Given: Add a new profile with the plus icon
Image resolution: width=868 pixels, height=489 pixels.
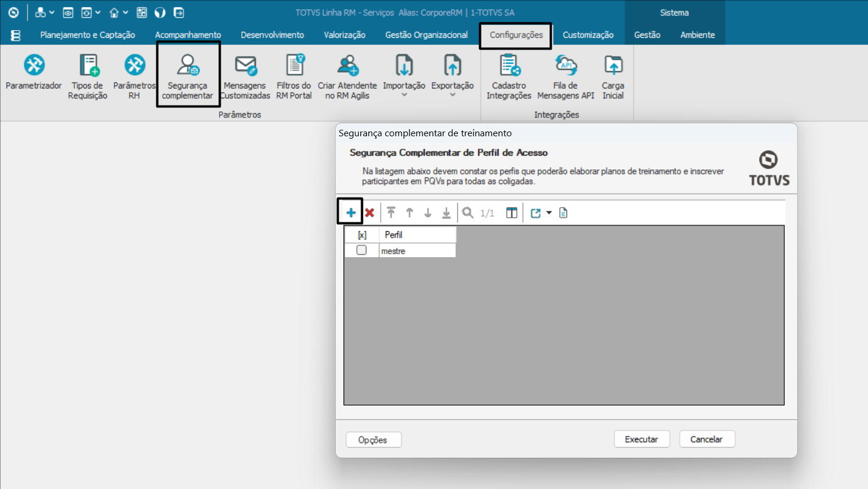Looking at the screenshot, I should click(351, 213).
